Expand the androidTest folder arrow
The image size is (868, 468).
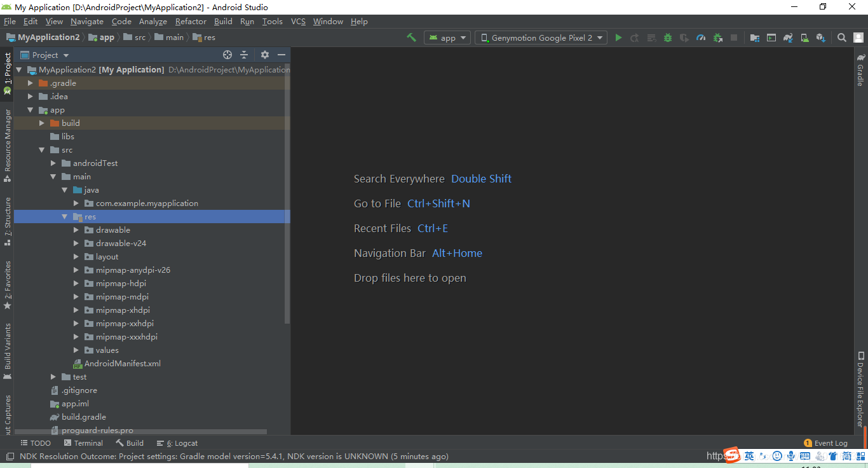point(53,163)
